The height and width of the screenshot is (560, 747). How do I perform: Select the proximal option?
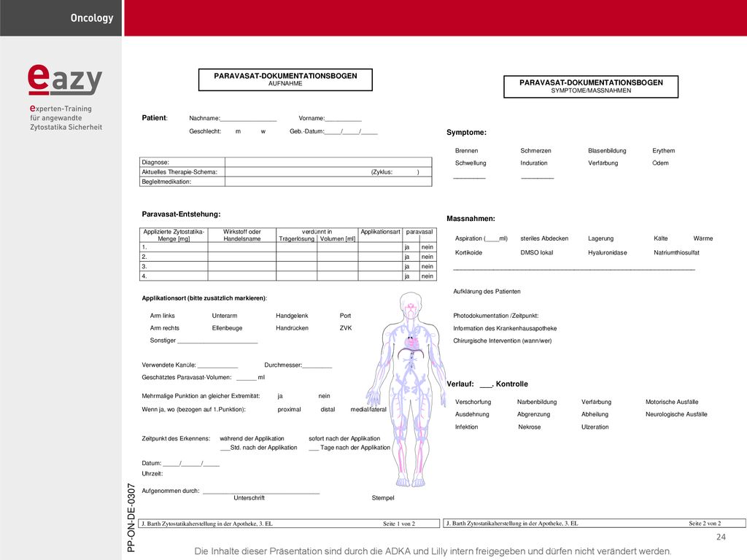coord(289,410)
